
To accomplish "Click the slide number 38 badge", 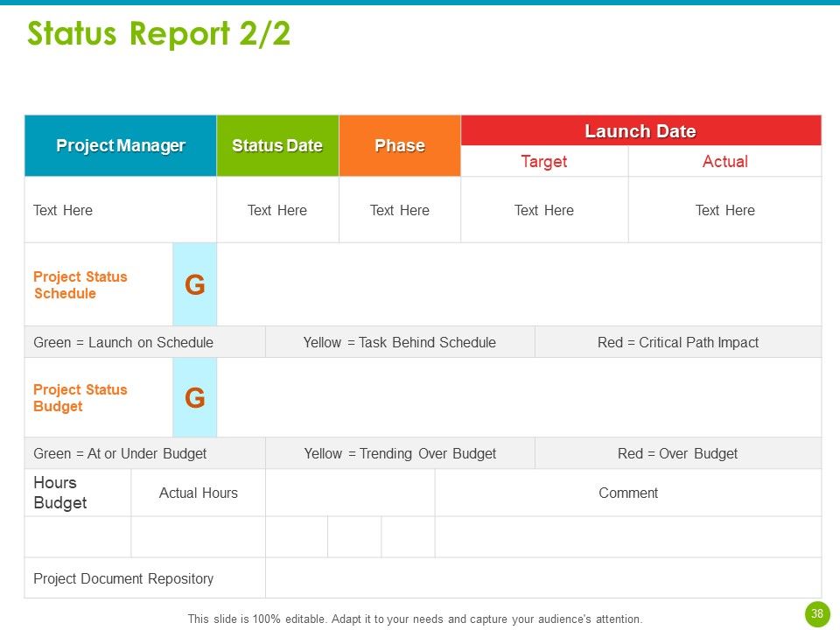I will [817, 614].
